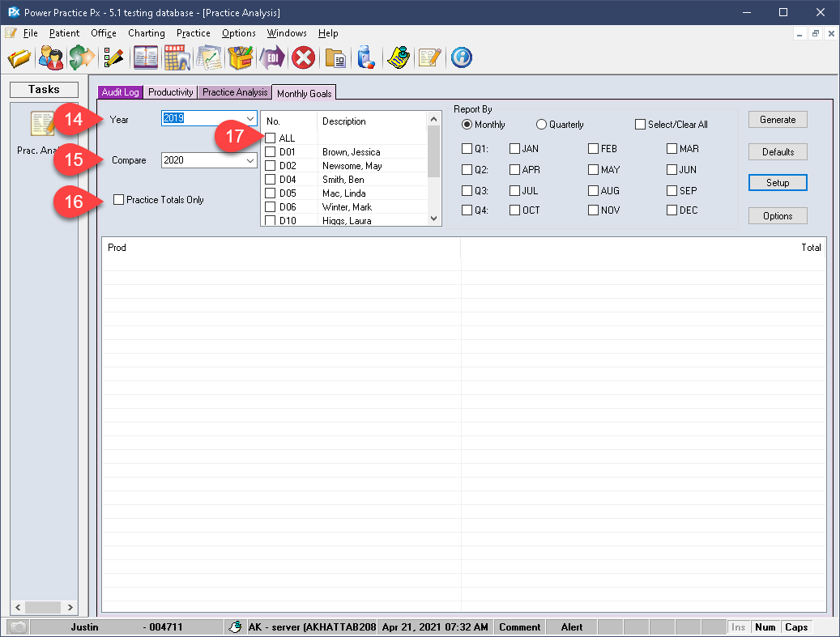Check the AUG month box

coord(593,190)
